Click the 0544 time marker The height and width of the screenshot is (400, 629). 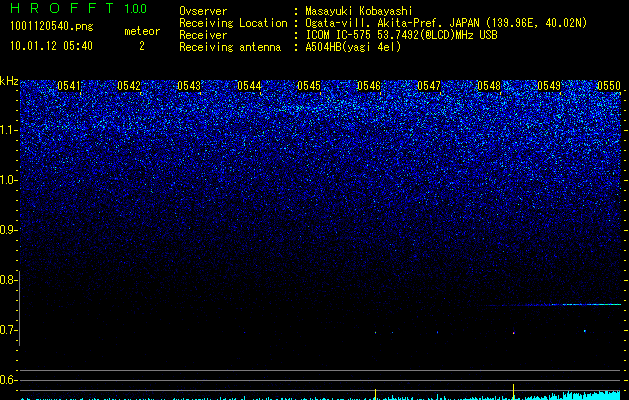coord(249,86)
